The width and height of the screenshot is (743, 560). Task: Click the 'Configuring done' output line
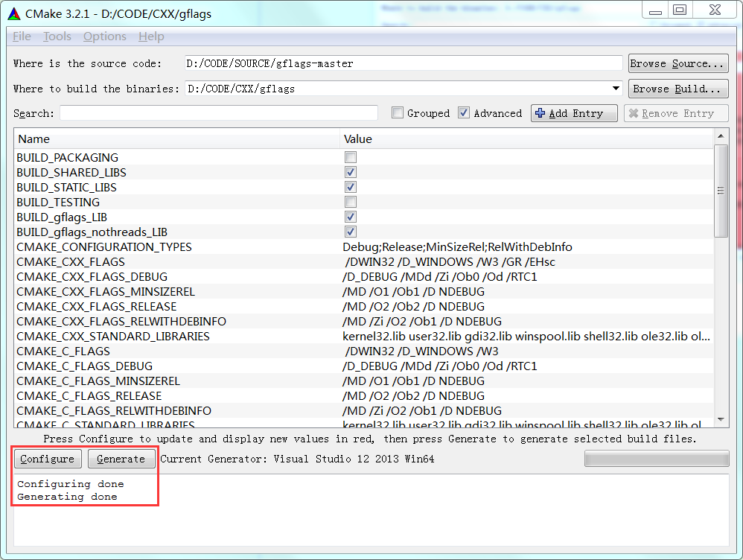pyautogui.click(x=71, y=484)
